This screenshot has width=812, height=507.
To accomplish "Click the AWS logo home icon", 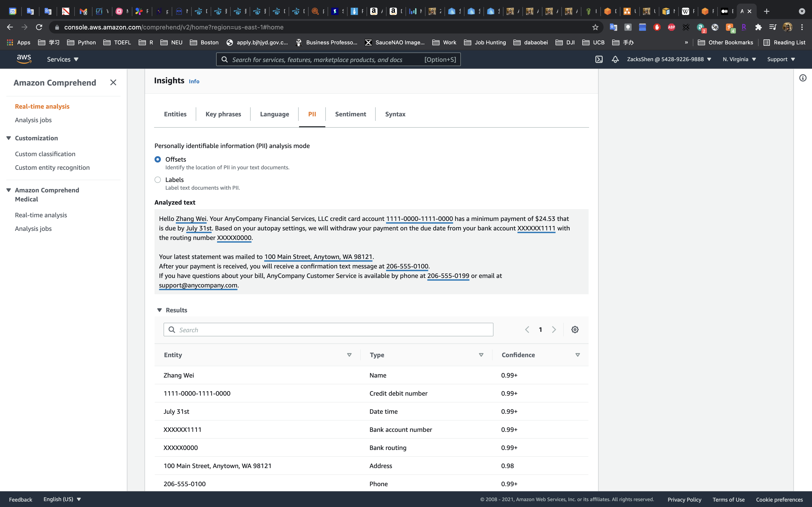I will pos(24,59).
